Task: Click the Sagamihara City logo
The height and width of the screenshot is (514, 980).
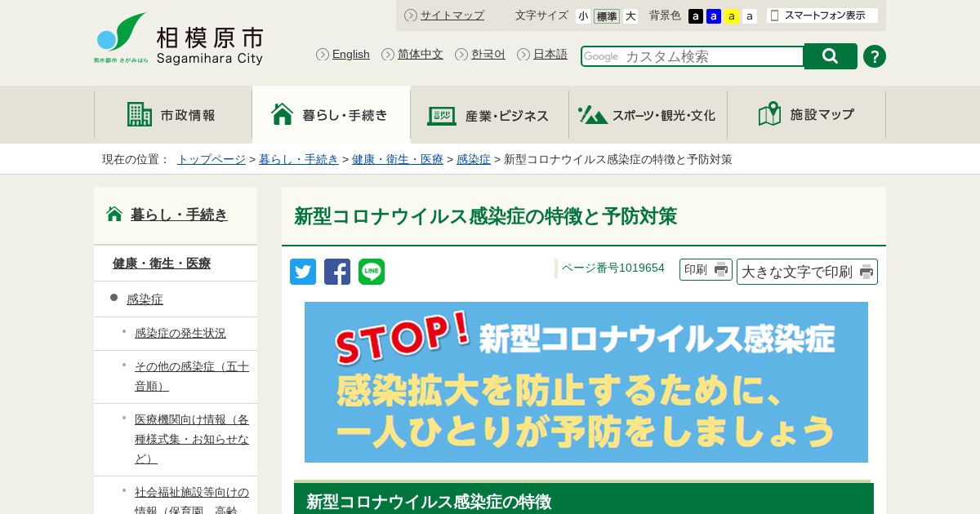Action: [x=179, y=39]
